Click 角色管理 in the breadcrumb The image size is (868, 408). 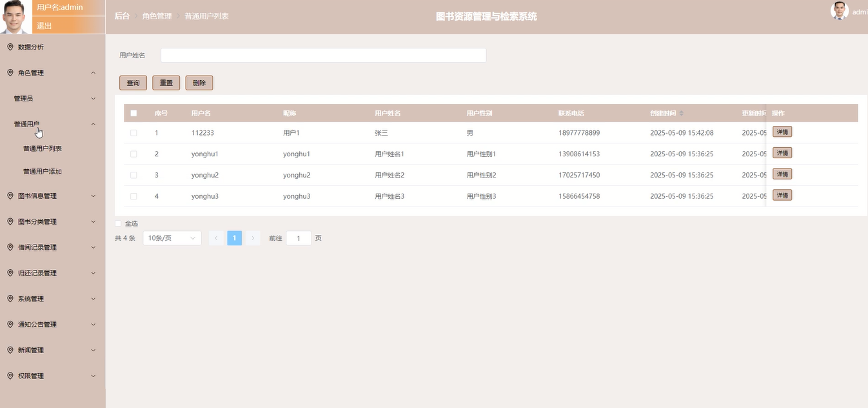click(157, 15)
